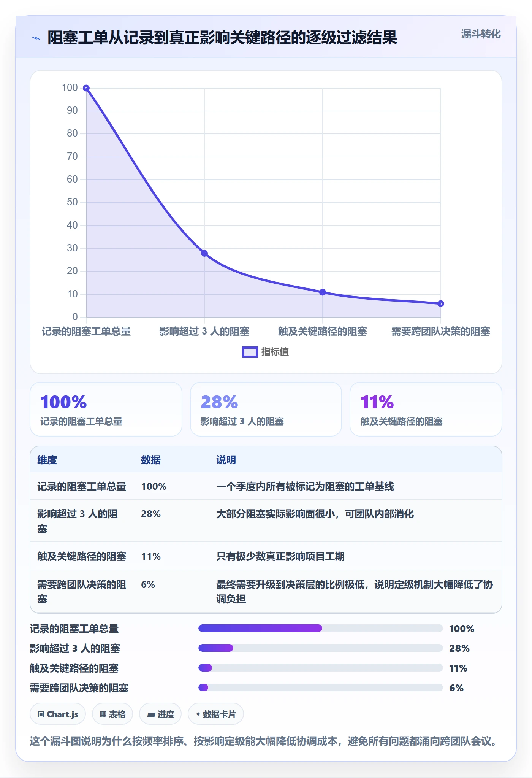This screenshot has width=532, height=778.
Task: Click table cell 只有极少数真正影响项目工期
Action: tap(280, 556)
